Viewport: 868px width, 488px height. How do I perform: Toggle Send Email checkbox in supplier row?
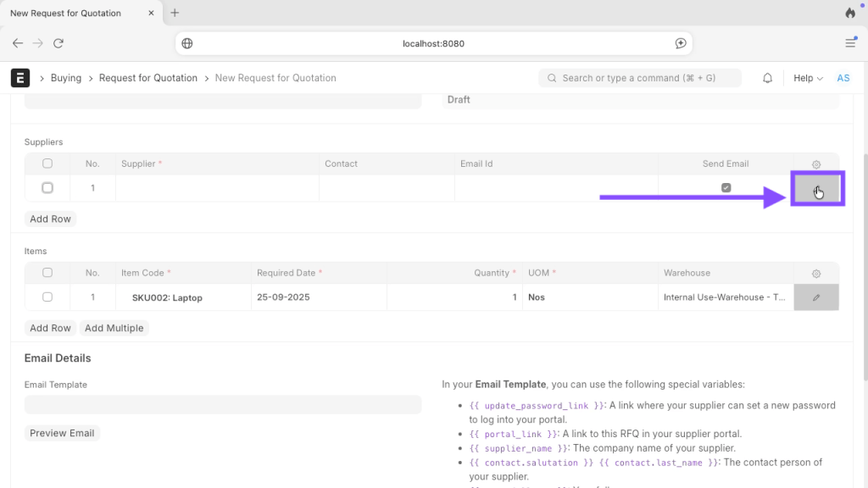[x=726, y=187]
